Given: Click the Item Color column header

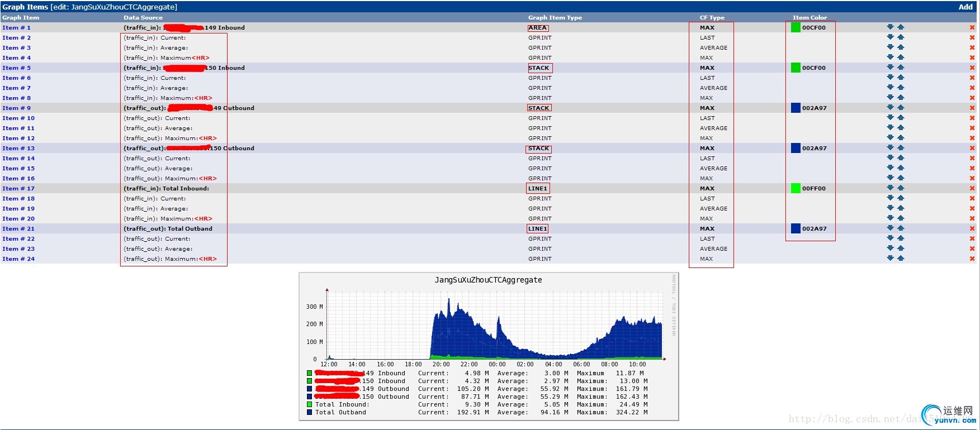Looking at the screenshot, I should pos(809,17).
